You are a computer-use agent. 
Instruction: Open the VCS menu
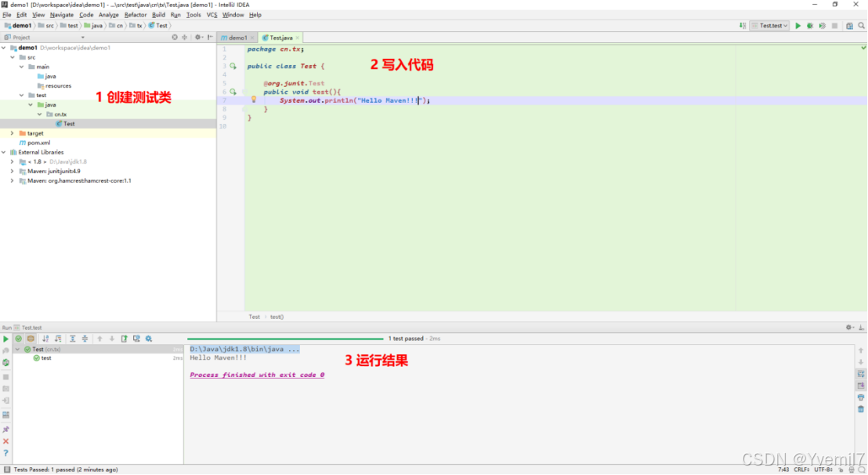(x=212, y=15)
